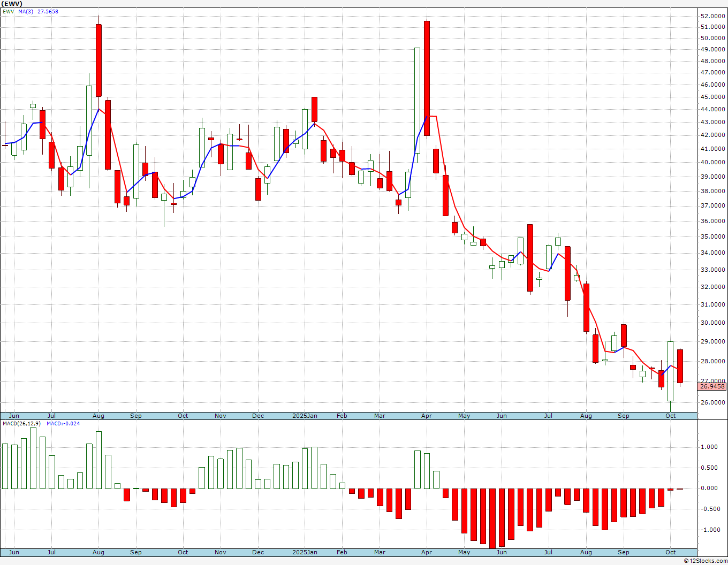
Task: Click Mar on the price chart date axis
Action: (x=380, y=416)
